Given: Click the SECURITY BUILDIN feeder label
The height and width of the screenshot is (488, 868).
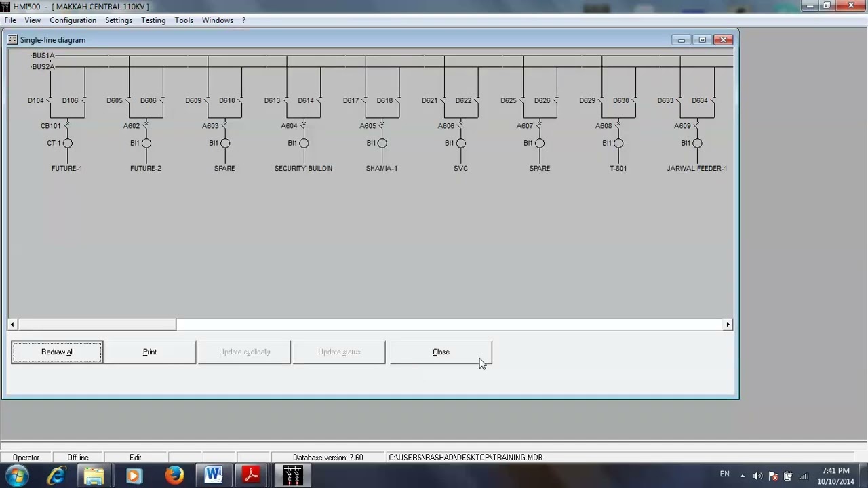Looking at the screenshot, I should click(303, 168).
